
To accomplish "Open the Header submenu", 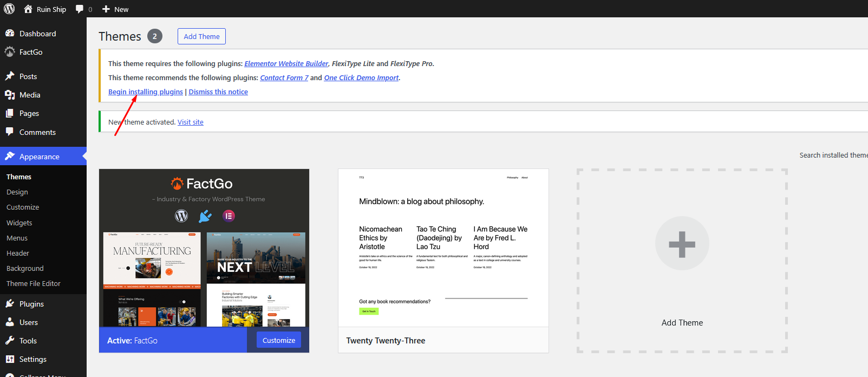I will [18, 253].
